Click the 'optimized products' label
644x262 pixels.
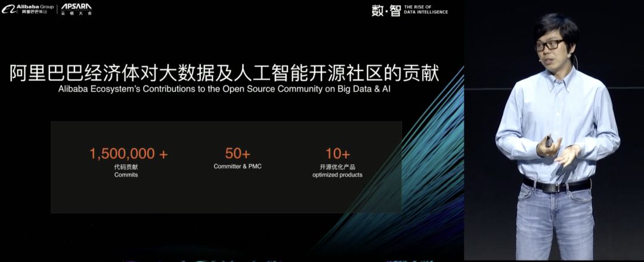pos(337,175)
